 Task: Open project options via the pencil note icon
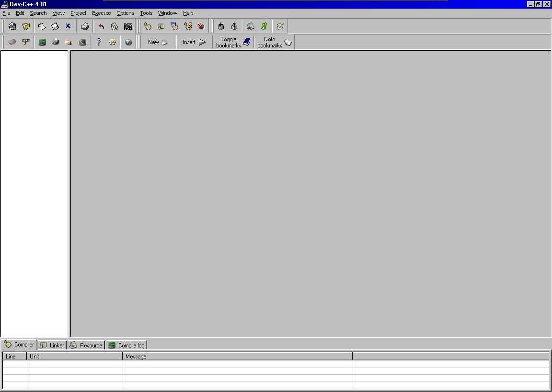[x=280, y=26]
